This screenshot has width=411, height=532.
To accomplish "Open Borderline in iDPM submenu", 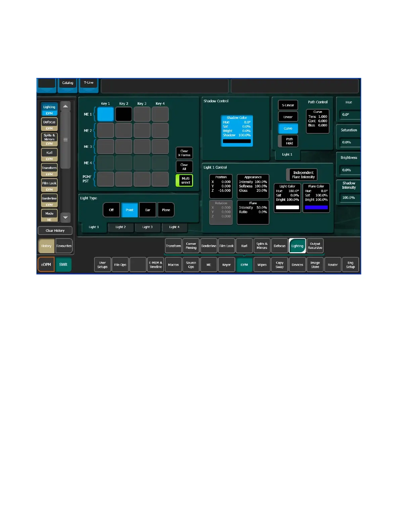I will click(x=209, y=246).
